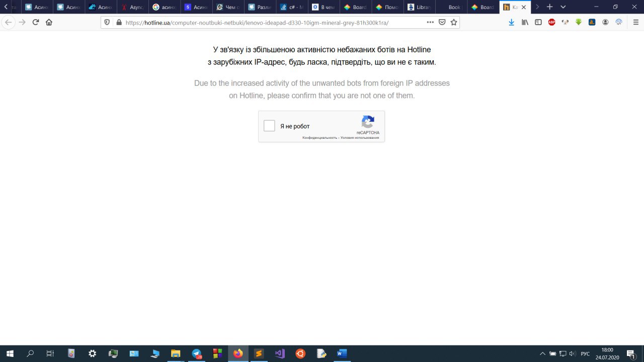This screenshot has height=362, width=644.
Task: Open File Explorer from the taskbar
Action: [x=176, y=353]
